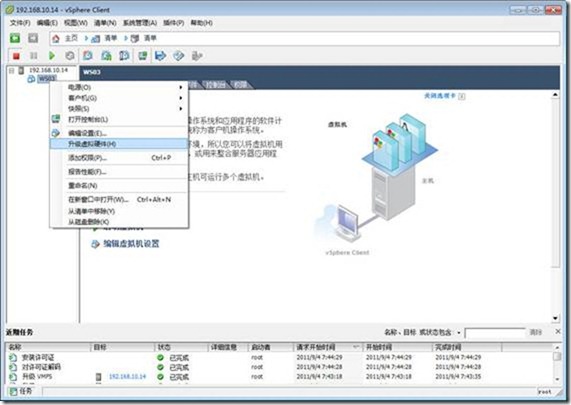Image resolution: width=571 pixels, height=405 pixels.
Task: Click the 关闭选项卡 close tab box
Action: click(x=462, y=96)
